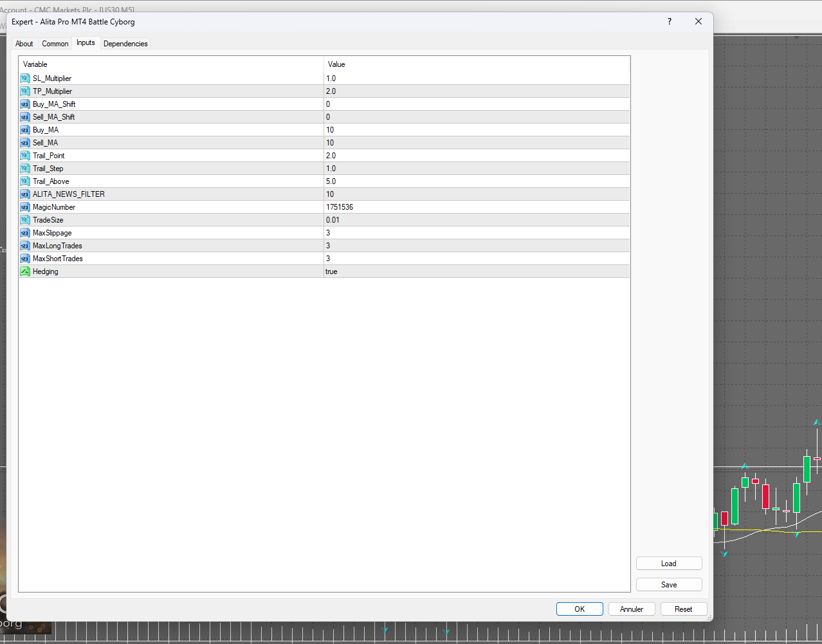Viewport: 822px width, 644px height.
Task: Click the Value column header
Action: [477, 64]
